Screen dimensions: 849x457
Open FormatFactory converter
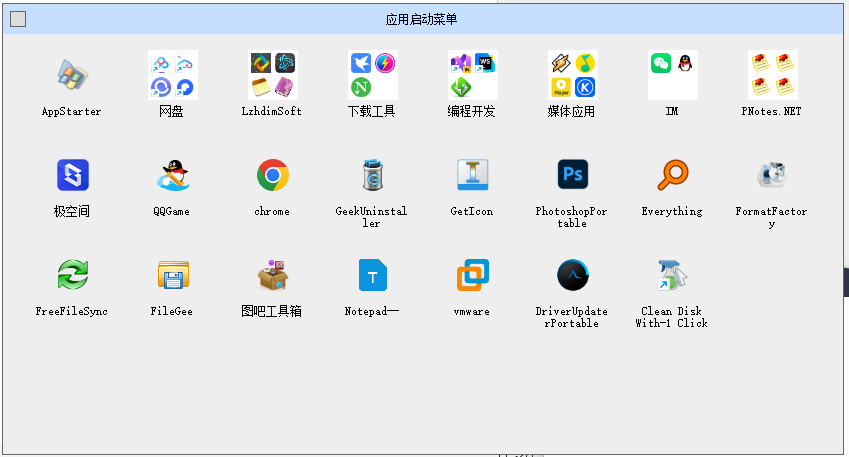point(772,175)
